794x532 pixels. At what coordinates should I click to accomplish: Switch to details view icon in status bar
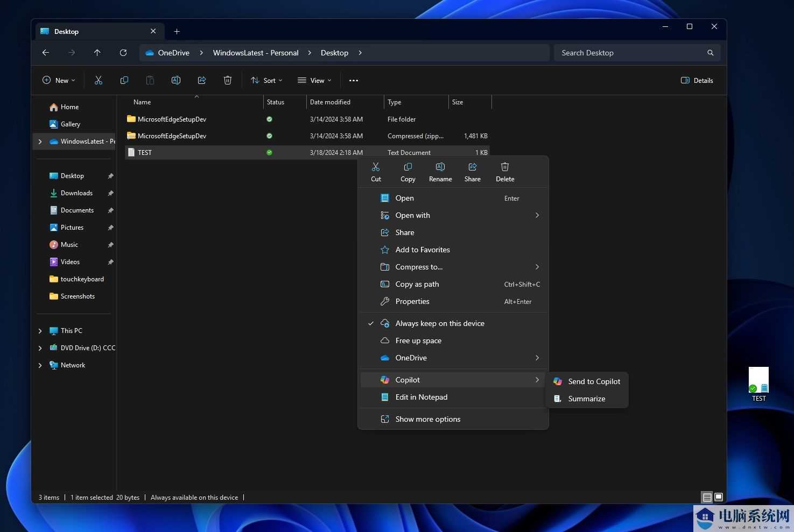(x=707, y=498)
